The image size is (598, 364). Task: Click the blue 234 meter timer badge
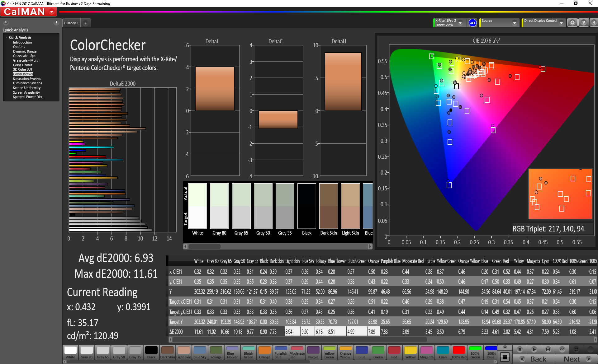click(472, 23)
